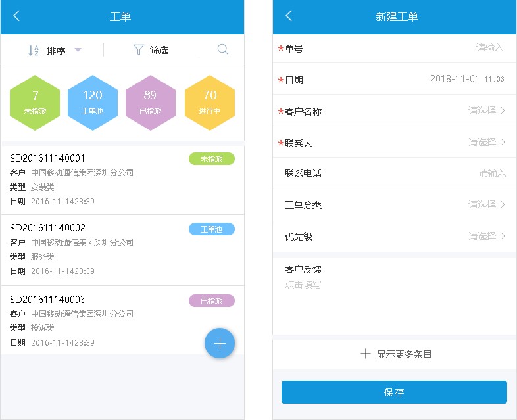Click the blue plus floating button

pyautogui.click(x=220, y=343)
